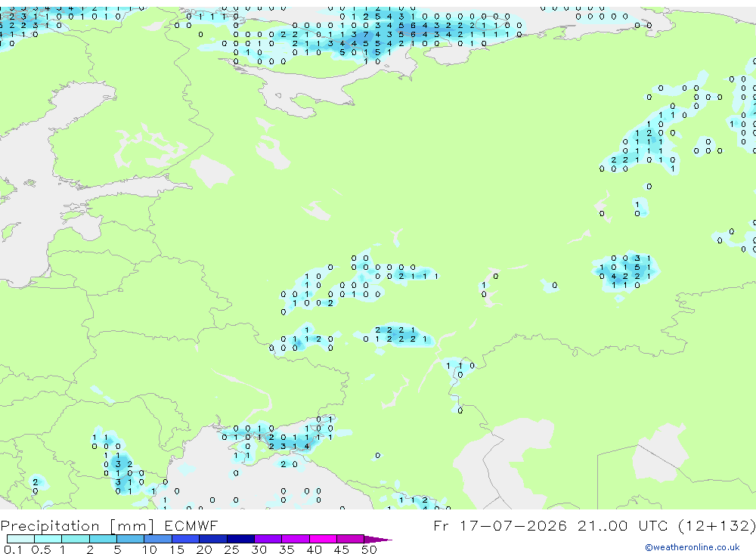
Task: Select the 45–50 mm legend swatch
Action: point(350,539)
